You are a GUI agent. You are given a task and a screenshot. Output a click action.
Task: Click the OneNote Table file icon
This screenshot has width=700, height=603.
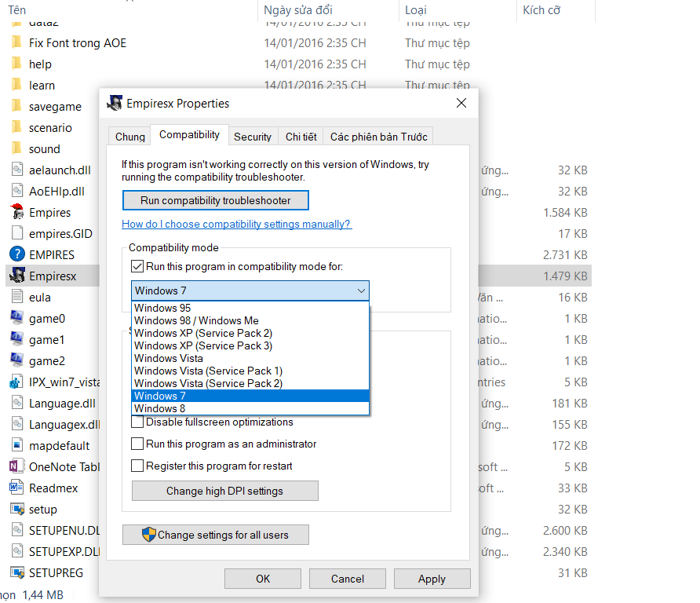(16, 466)
